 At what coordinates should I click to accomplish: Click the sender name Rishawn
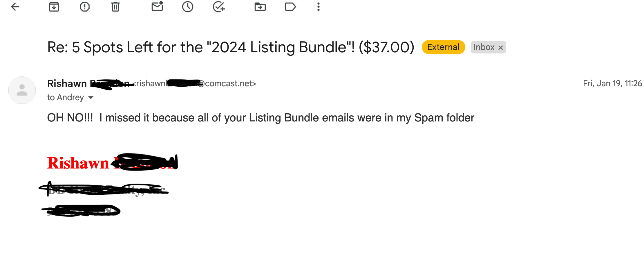tap(67, 84)
